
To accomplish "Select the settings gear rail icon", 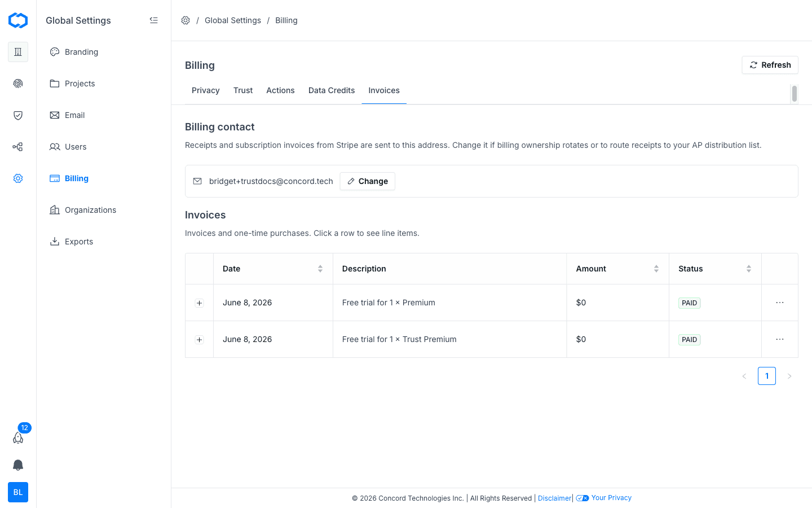I will pyautogui.click(x=18, y=178).
